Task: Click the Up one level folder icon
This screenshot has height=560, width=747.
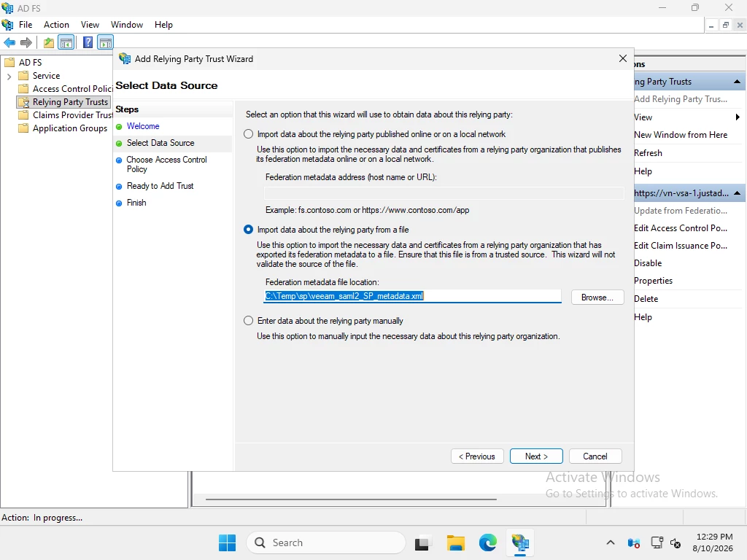Action: pos(49,43)
